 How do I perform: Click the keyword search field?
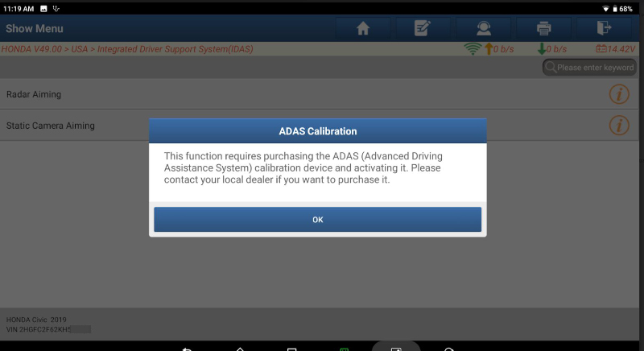point(590,68)
